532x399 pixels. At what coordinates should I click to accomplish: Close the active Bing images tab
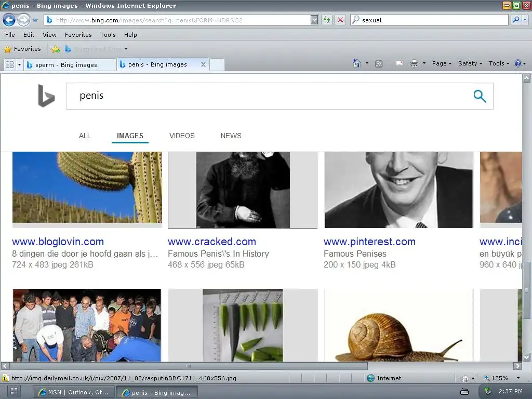203,64
